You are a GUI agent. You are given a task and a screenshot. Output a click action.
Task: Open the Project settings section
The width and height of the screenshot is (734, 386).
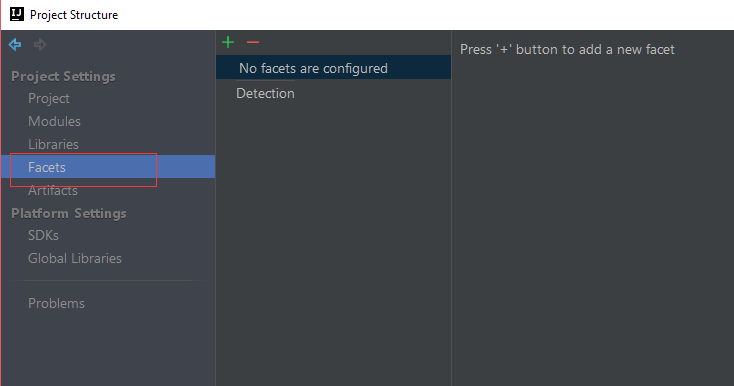[x=49, y=98]
